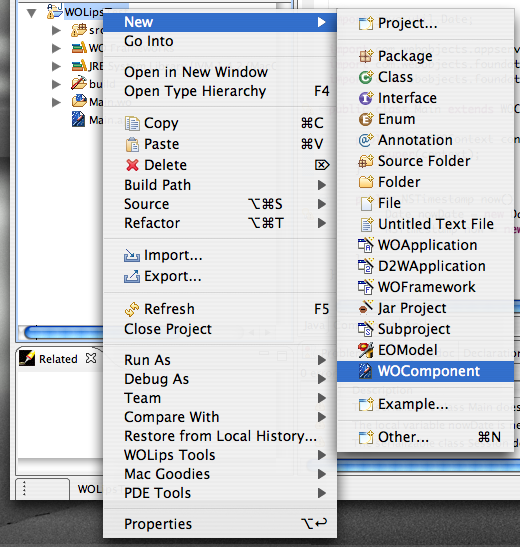Choose Restore from Local History...
This screenshot has width=520, height=547.
[220, 436]
